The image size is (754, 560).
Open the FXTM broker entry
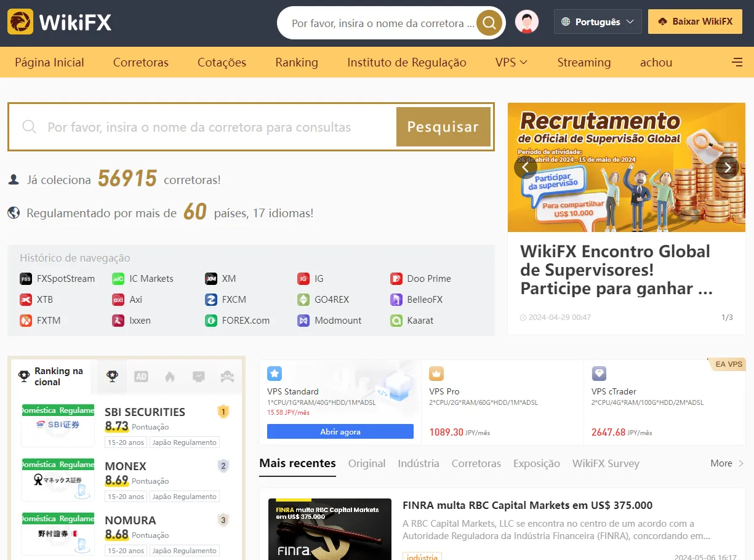[40, 321]
